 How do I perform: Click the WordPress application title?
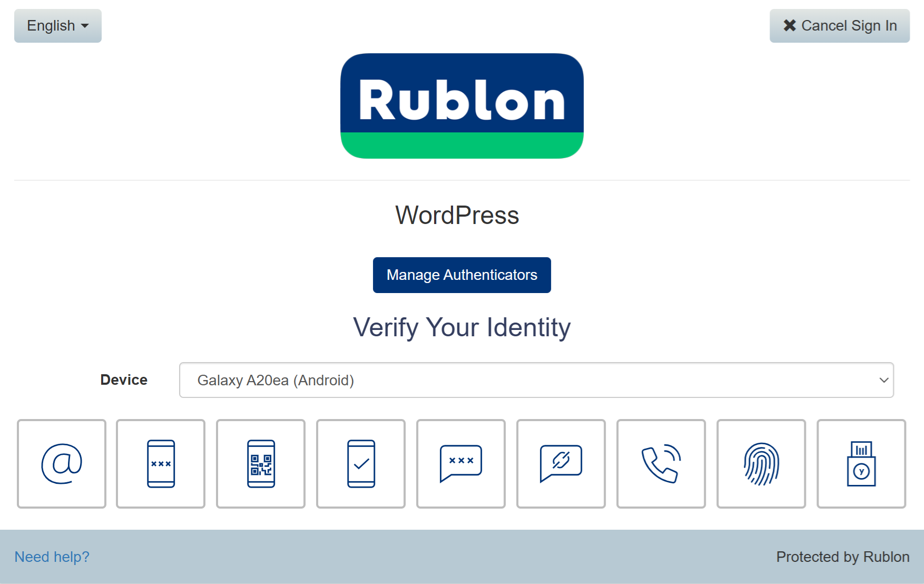pyautogui.click(x=457, y=216)
